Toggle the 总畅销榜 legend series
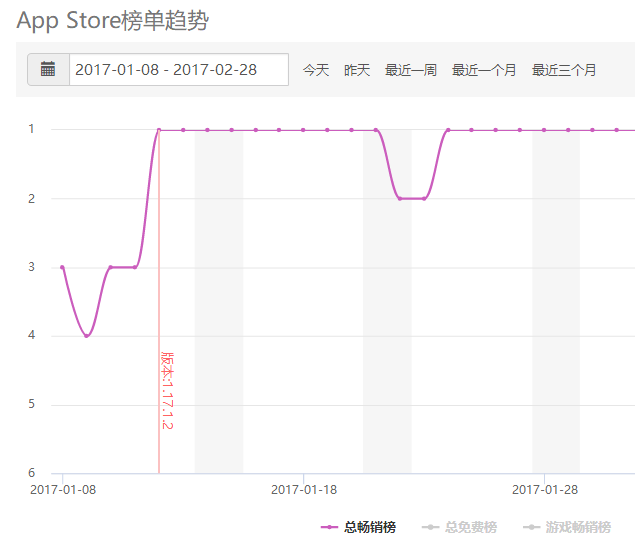The height and width of the screenshot is (549, 635). [x=370, y=527]
